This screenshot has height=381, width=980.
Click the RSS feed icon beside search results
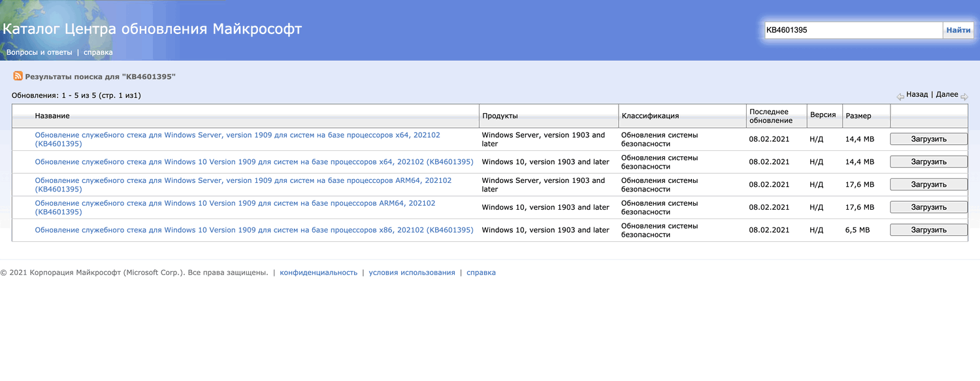pos(18,76)
